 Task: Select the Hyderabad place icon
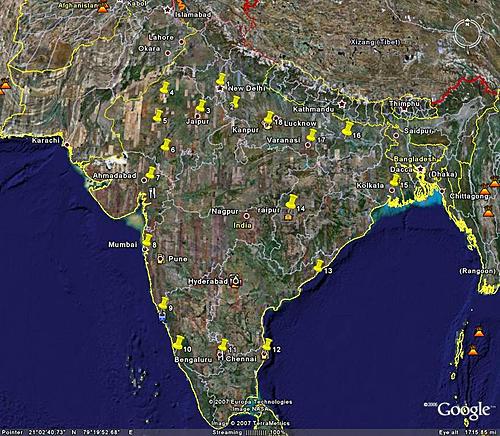coord(236,280)
